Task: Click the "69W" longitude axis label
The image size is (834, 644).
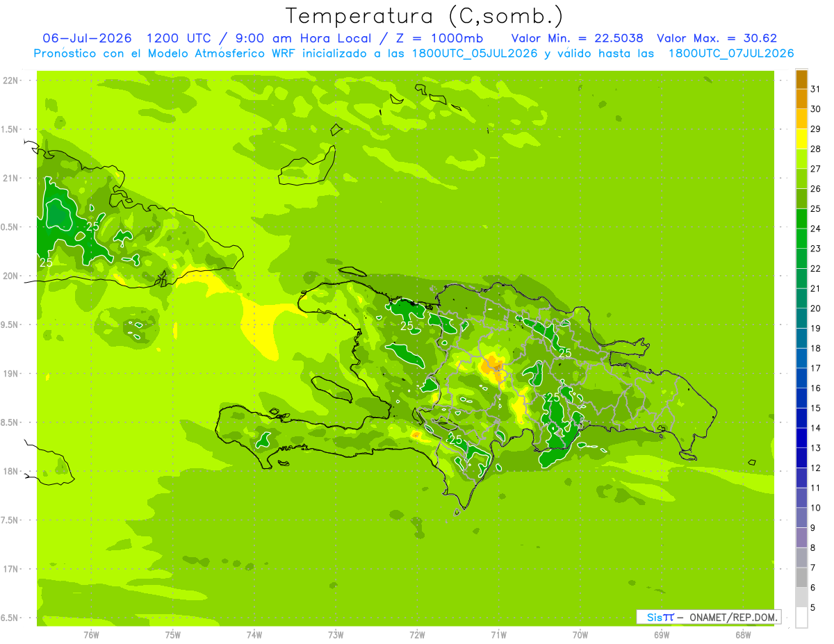Action: 662,635
